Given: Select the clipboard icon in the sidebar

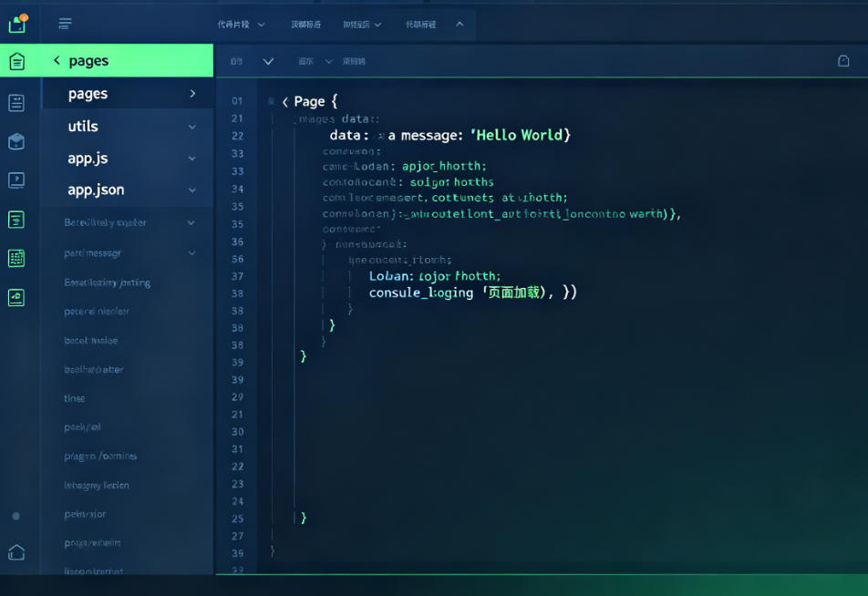Looking at the screenshot, I should point(16,103).
